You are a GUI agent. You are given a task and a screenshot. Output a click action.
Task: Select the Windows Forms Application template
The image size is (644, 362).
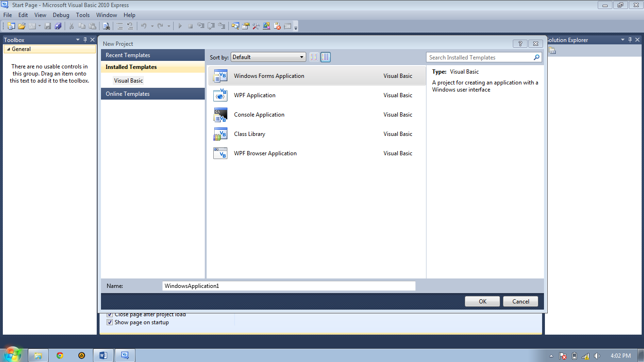point(317,76)
